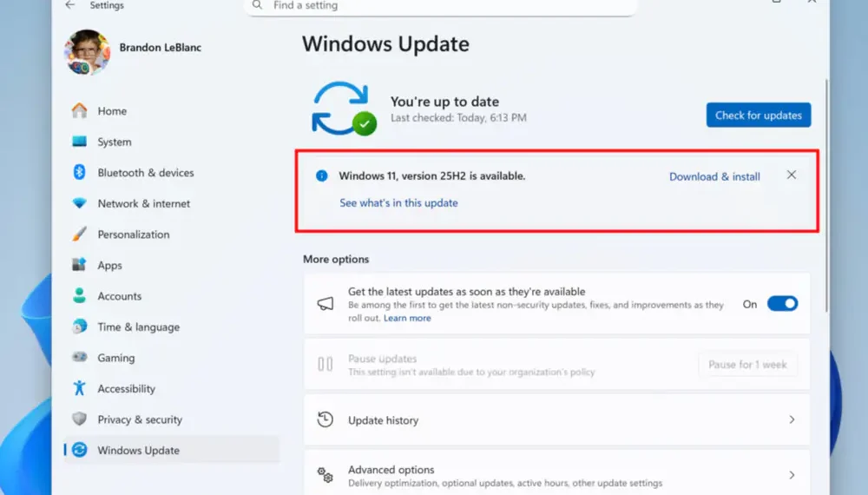This screenshot has width=868, height=495.
Task: Turn off get latest updates toggle
Action: point(782,304)
